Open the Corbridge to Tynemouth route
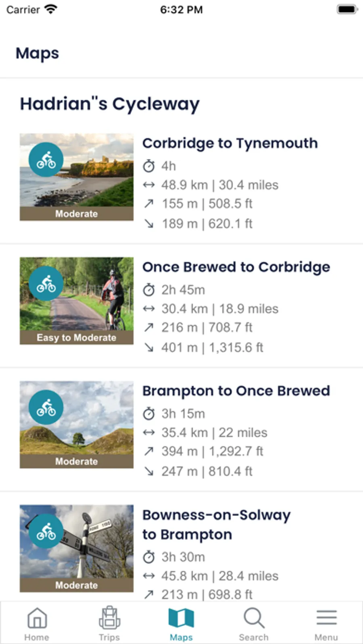Screen dimensions: 363x644 230,143
